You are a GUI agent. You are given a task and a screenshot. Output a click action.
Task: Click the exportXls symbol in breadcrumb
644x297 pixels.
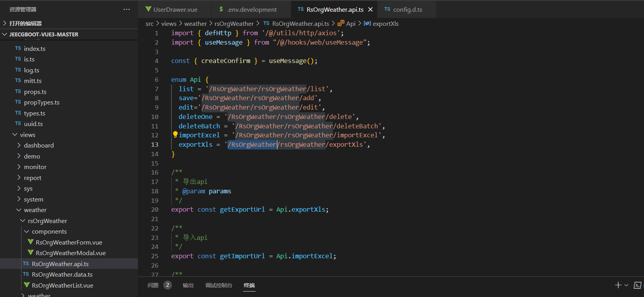pos(385,23)
